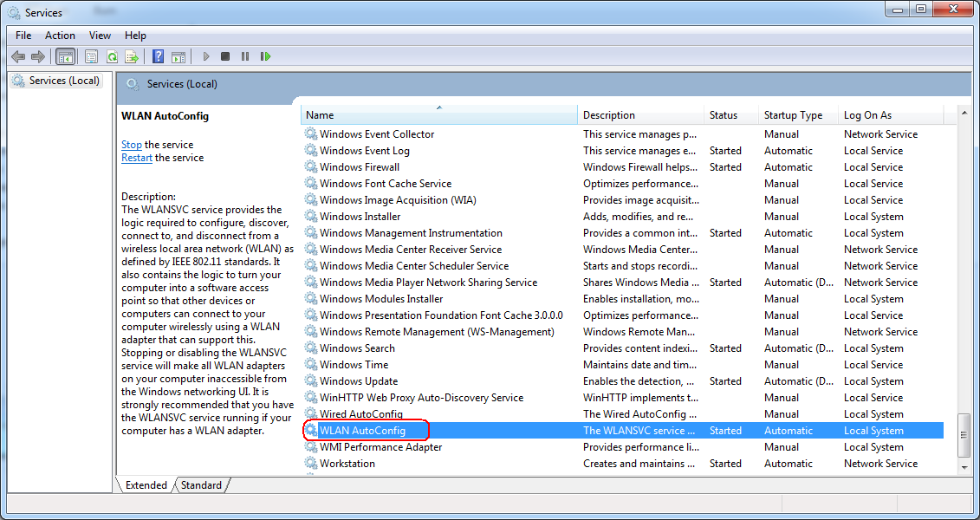Click the gear icon of Windows Installer
The width and height of the screenshot is (980, 520).
310,217
